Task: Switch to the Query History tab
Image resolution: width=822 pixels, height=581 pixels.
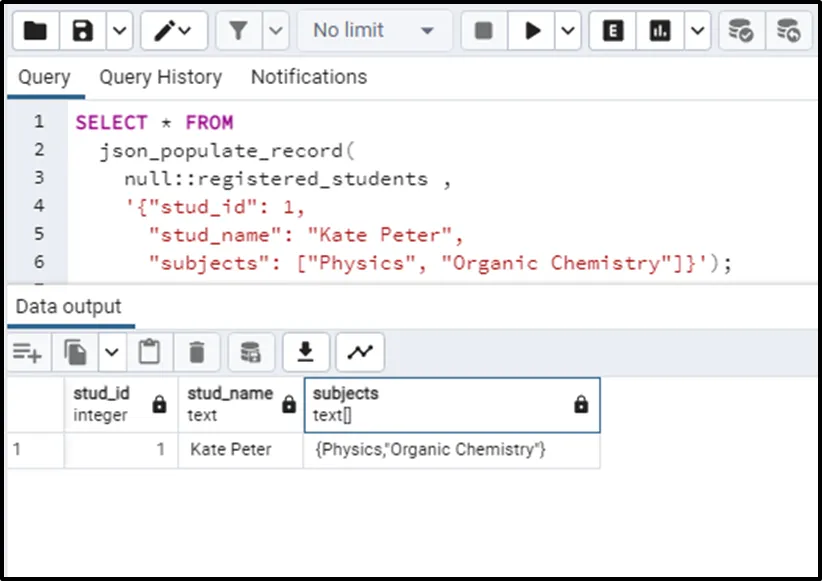Action: point(160,77)
